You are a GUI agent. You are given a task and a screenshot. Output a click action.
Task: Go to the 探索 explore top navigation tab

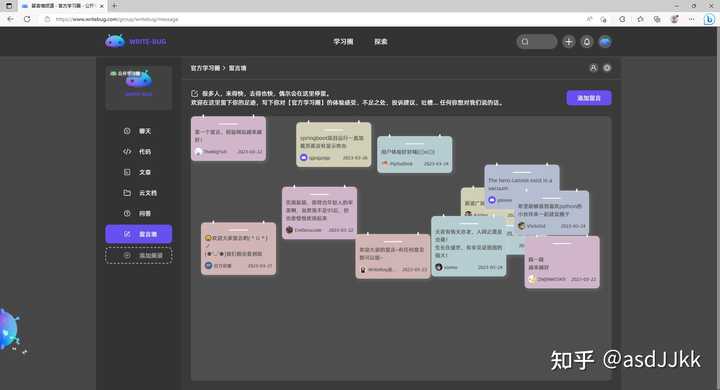pos(381,42)
